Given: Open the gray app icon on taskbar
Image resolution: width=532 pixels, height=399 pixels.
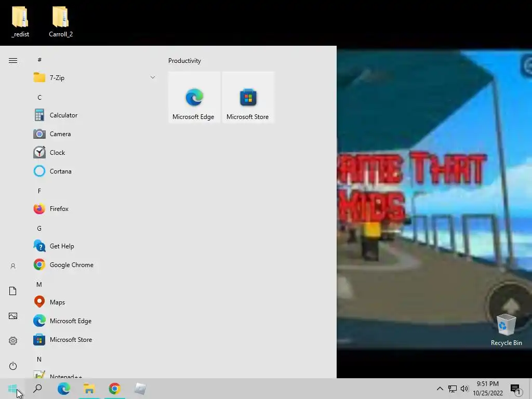Looking at the screenshot, I should tap(140, 389).
